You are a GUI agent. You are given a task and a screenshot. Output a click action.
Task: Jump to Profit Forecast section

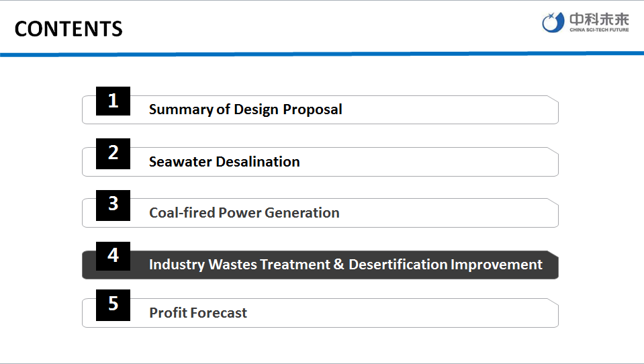[x=198, y=313]
